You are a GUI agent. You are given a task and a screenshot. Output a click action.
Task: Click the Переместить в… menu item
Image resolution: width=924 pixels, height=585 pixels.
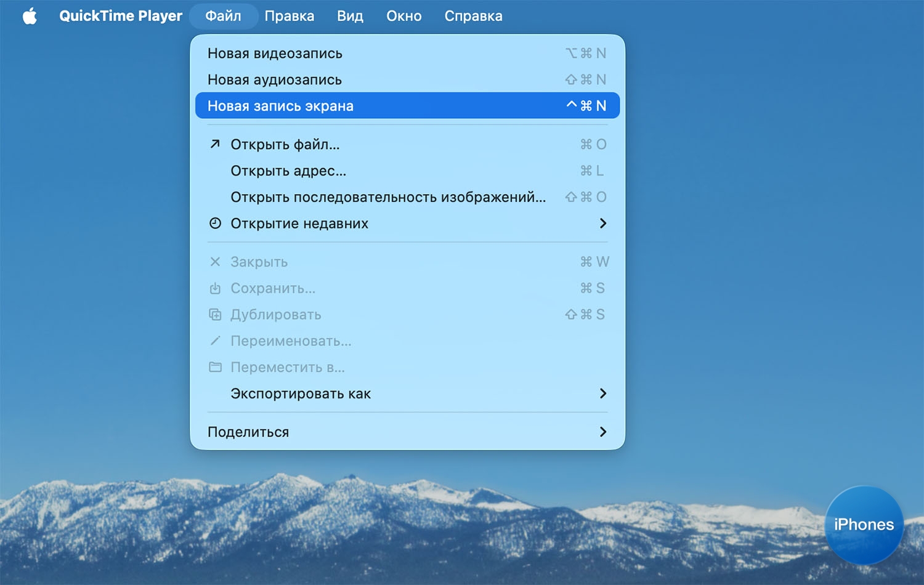pyautogui.click(x=407, y=367)
